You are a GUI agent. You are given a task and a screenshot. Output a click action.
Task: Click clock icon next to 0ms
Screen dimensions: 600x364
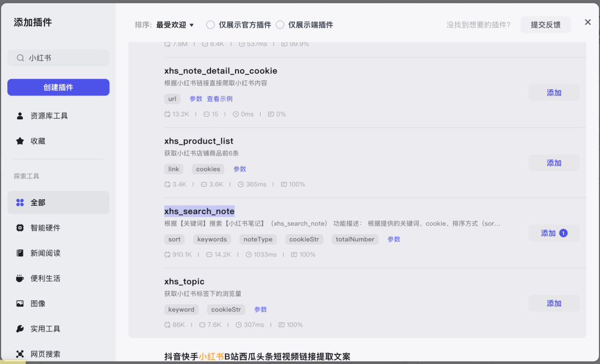pos(236,114)
